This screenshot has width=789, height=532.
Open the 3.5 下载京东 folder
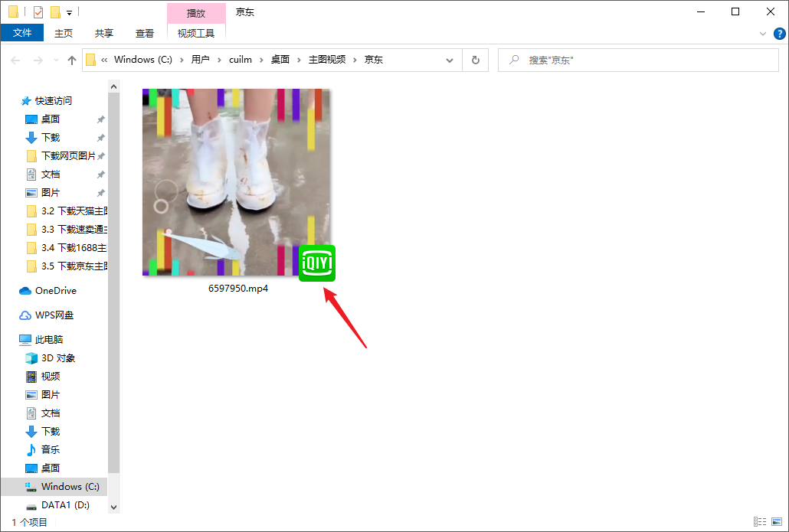tap(74, 266)
